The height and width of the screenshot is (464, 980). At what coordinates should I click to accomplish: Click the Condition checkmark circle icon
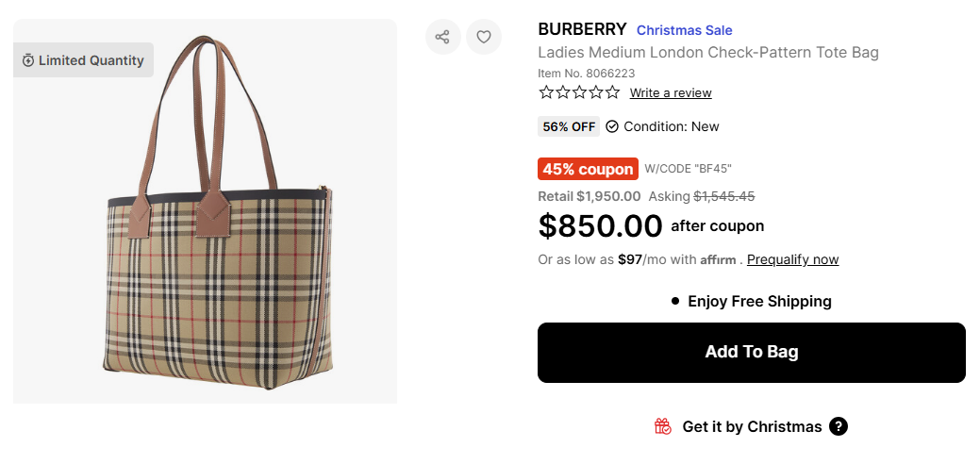point(612,126)
